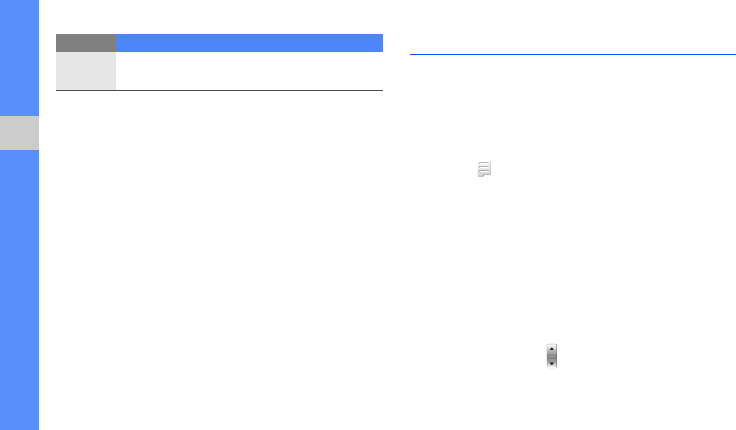
Task: Click the left end of blue table header
Action: click(120, 43)
